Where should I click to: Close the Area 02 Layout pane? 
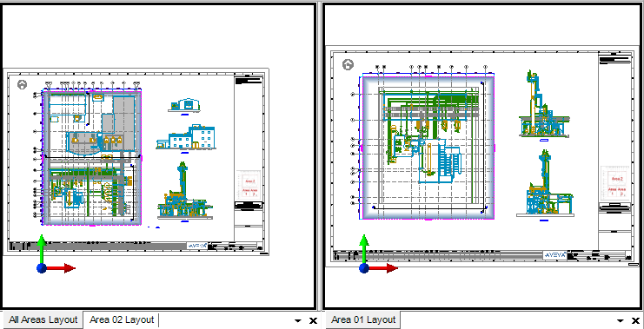click(313, 321)
